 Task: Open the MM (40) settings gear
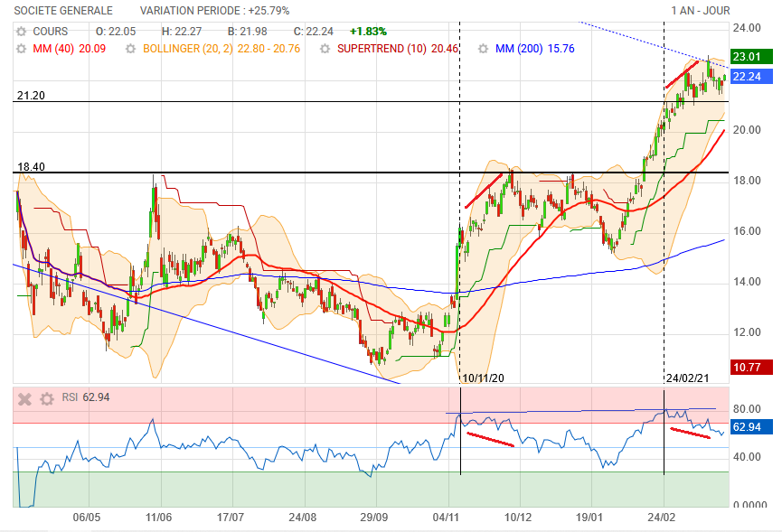coord(21,49)
